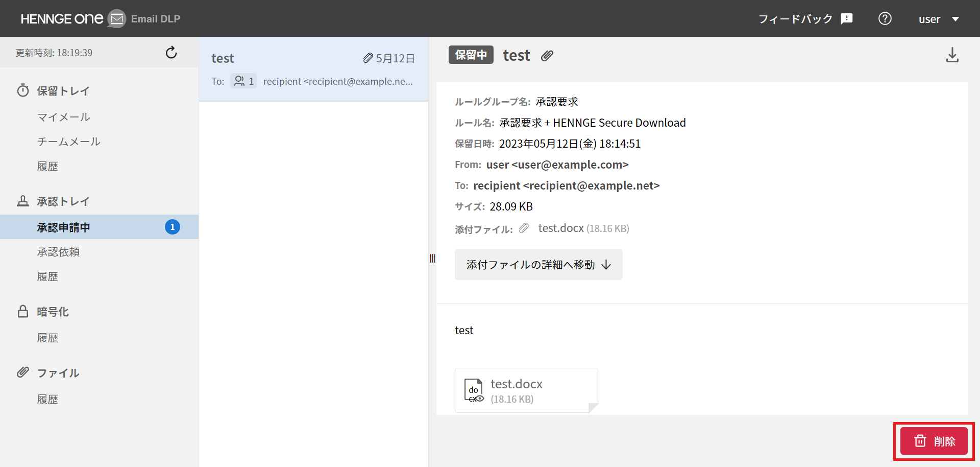Click the email body text test
This screenshot has height=467, width=980.
[x=464, y=330]
